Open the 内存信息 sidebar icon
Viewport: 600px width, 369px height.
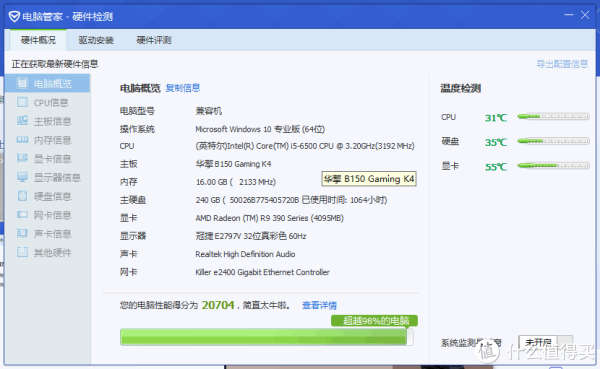pyautogui.click(x=23, y=140)
